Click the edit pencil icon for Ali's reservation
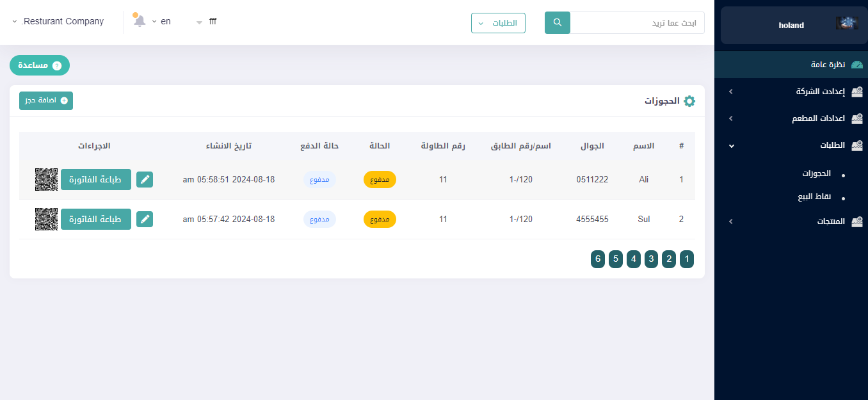Image resolution: width=868 pixels, height=400 pixels. tap(145, 180)
